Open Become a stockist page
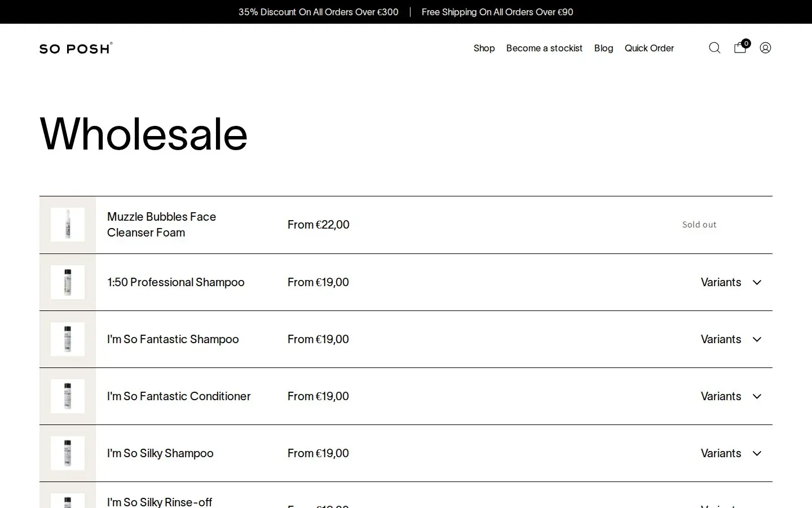 (544, 48)
